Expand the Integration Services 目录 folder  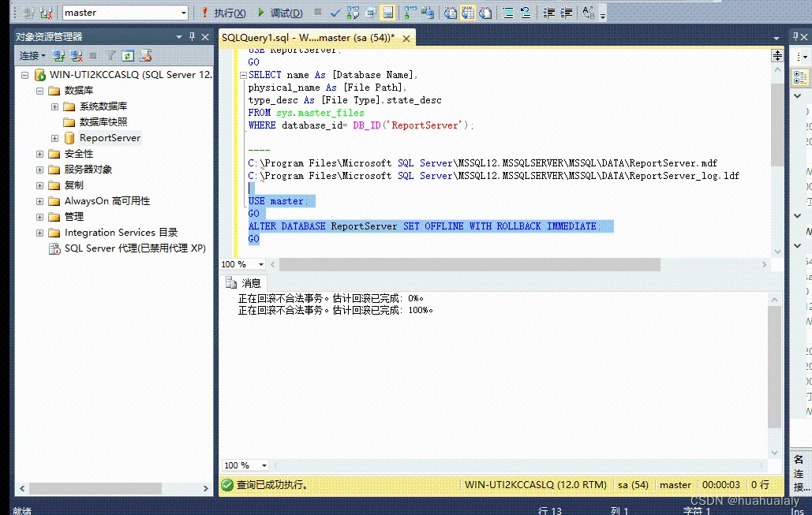tap(40, 233)
